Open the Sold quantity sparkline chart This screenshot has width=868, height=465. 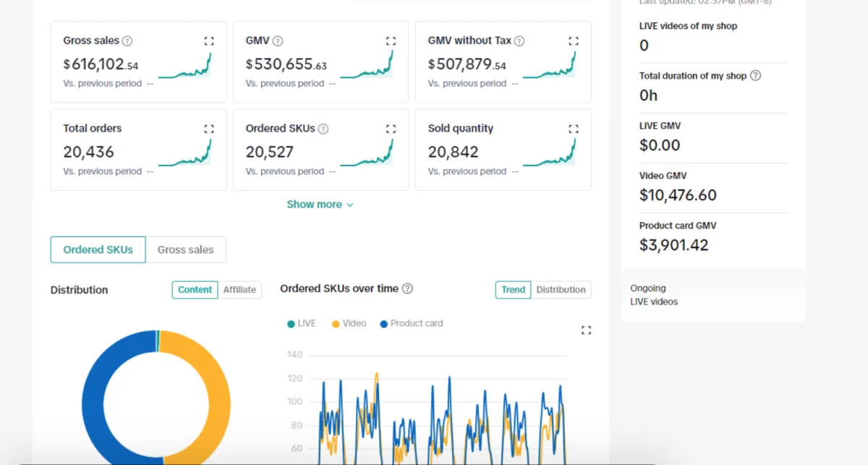tap(549, 153)
